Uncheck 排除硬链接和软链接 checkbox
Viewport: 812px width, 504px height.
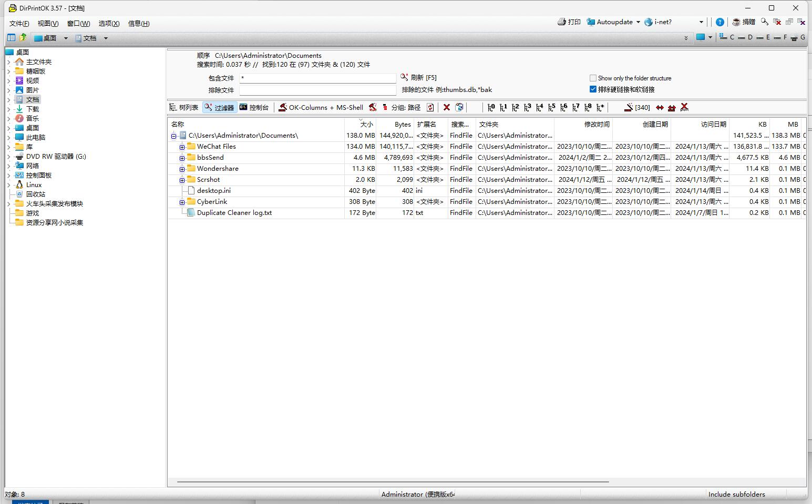(x=593, y=89)
